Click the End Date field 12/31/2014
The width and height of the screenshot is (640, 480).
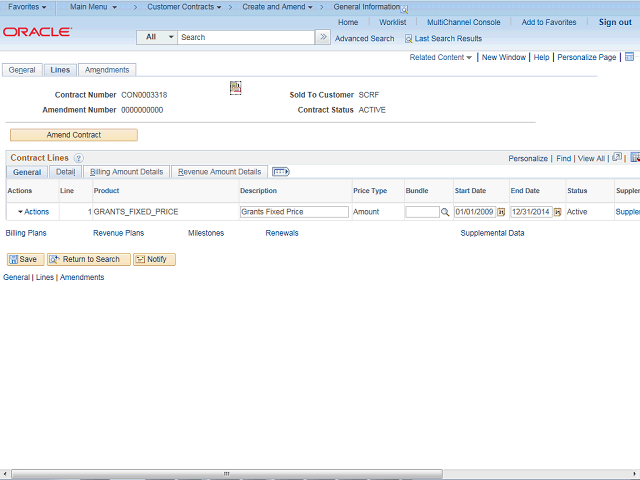pyautogui.click(x=531, y=212)
